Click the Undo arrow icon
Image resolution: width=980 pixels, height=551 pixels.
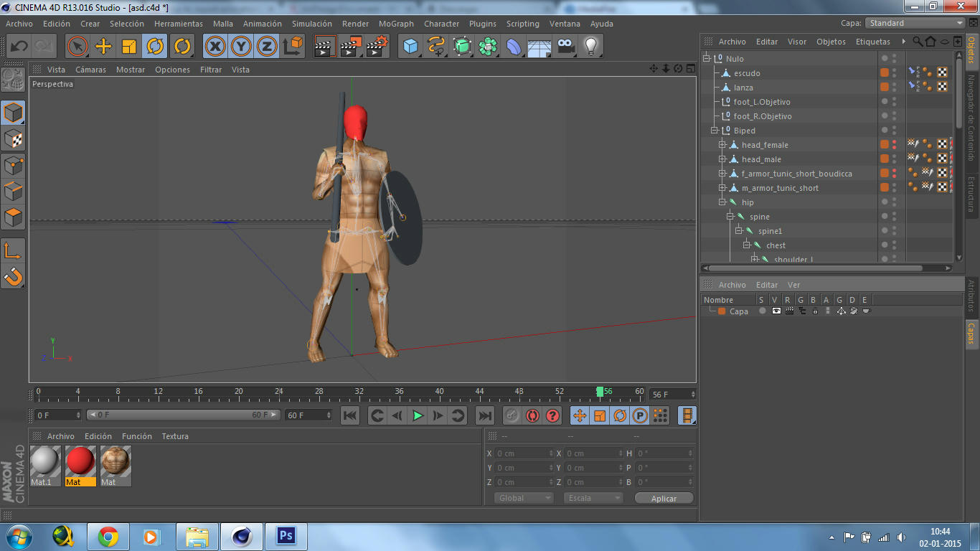click(x=19, y=47)
